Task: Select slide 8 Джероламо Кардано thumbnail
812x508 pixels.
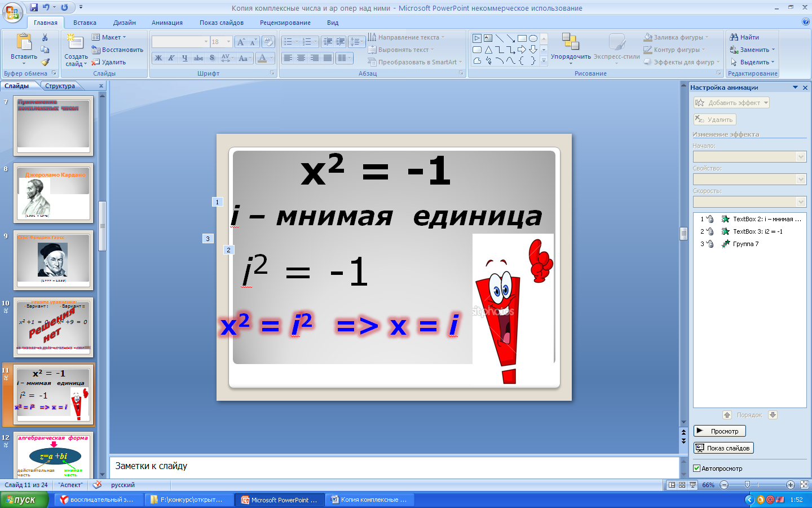Action: pos(54,193)
